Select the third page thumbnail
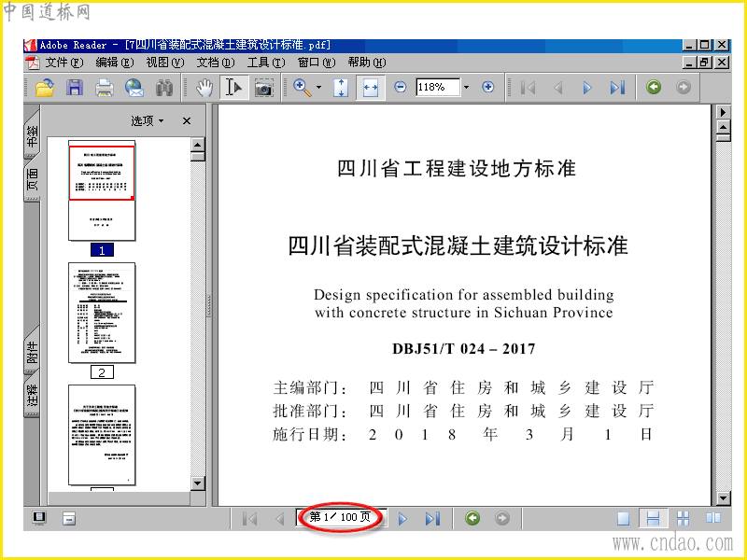Image resolution: width=747 pixels, height=560 pixels. click(102, 435)
